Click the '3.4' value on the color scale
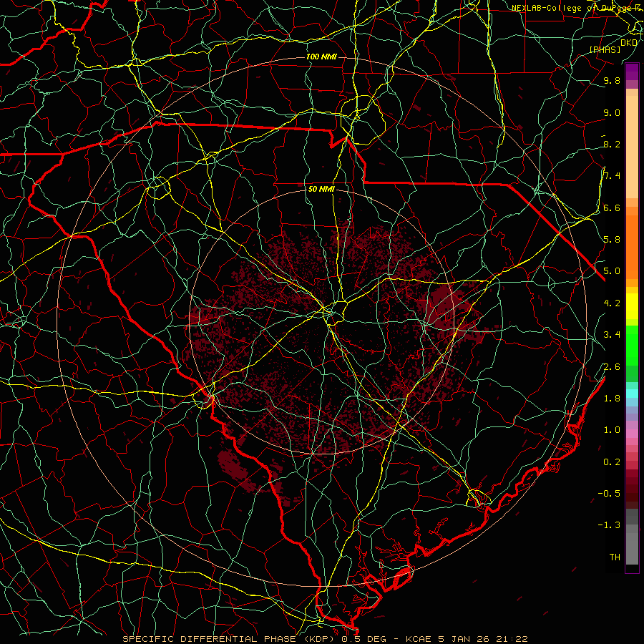644x644 pixels. (x=612, y=335)
